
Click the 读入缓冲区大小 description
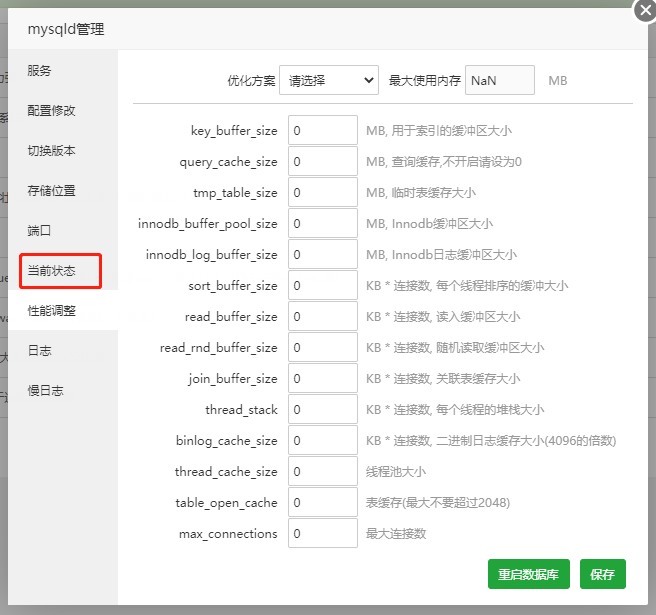point(443,316)
